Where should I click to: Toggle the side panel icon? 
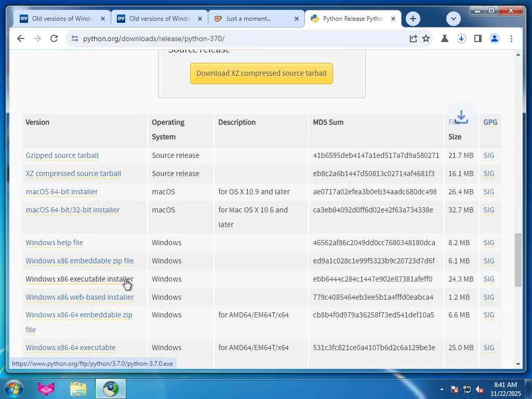[478, 38]
